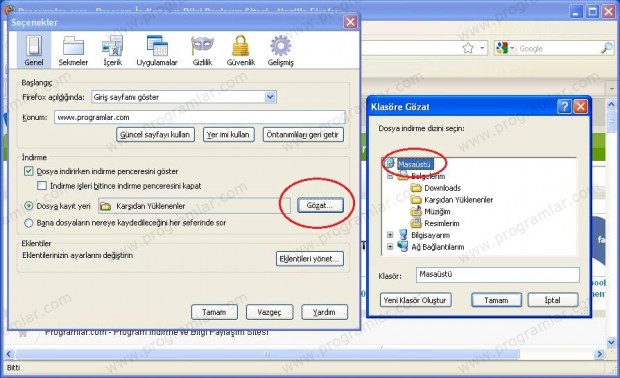
Task: Click the bookmark star icon in Firefox
Action: tap(468, 48)
